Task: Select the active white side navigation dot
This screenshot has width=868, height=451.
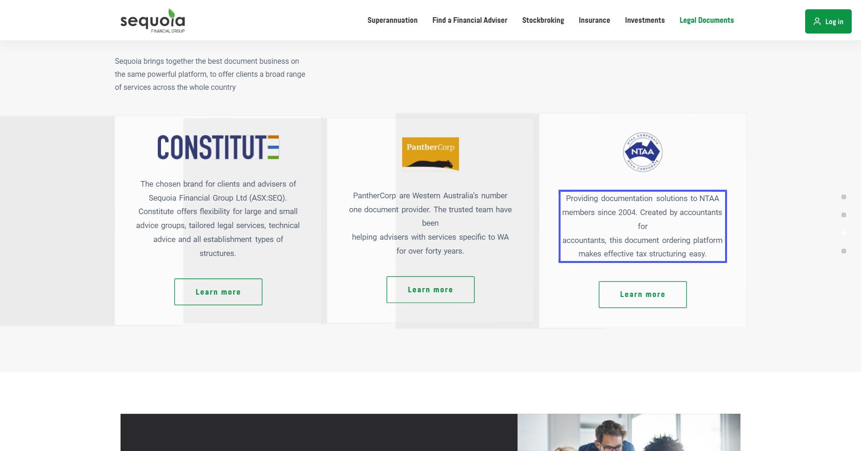Action: (843, 233)
